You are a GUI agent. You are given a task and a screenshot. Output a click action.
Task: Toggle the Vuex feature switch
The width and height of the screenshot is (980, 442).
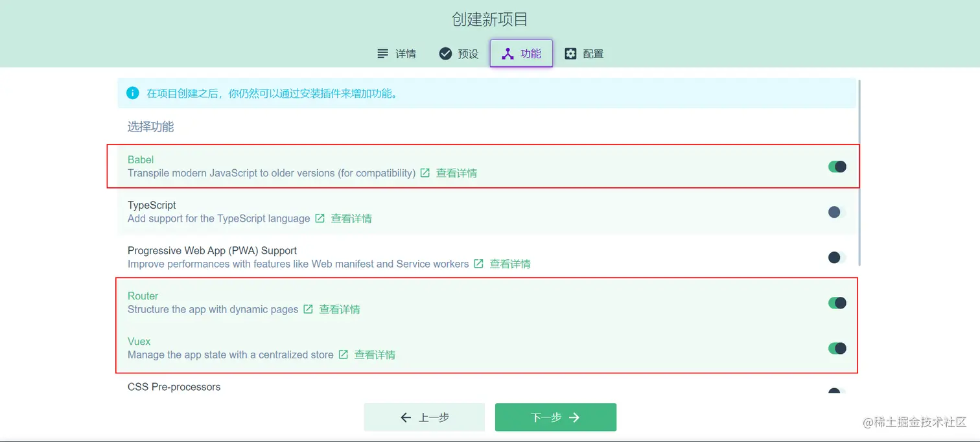click(837, 348)
